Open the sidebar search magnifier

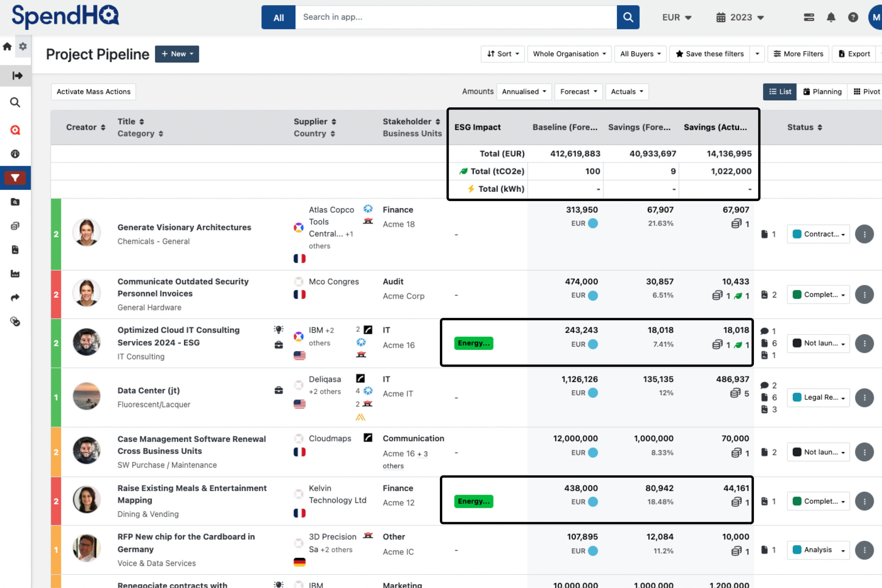click(15, 102)
